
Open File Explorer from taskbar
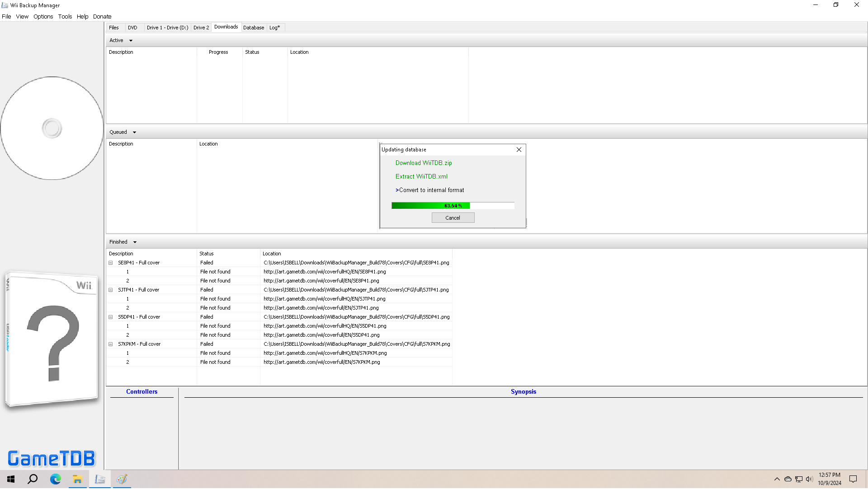77,480
